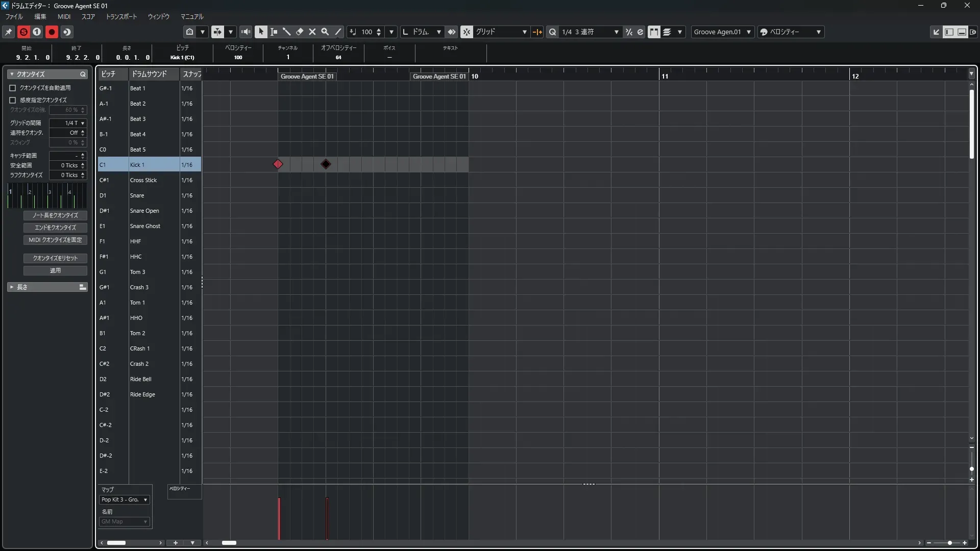The width and height of the screenshot is (980, 551).
Task: Select the Erase tool
Action: coord(300,32)
